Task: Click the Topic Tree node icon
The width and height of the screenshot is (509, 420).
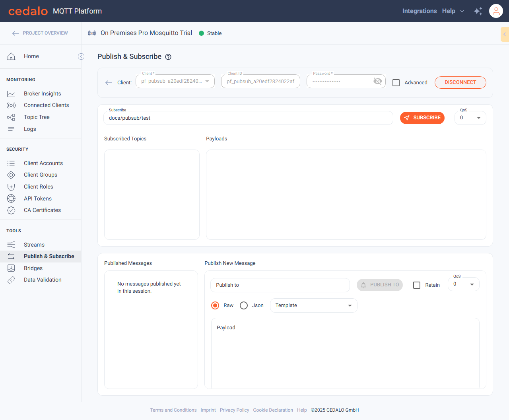Action: click(x=11, y=117)
